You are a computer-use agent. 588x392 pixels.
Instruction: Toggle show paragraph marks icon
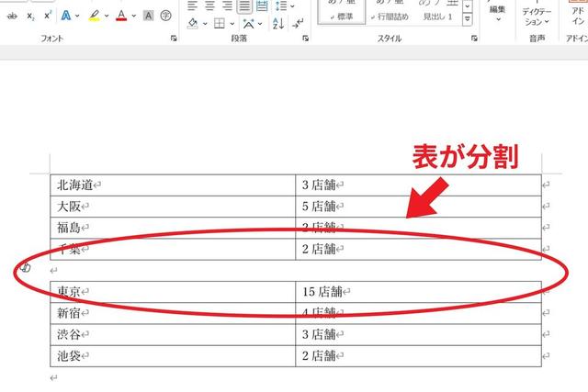coord(298,24)
